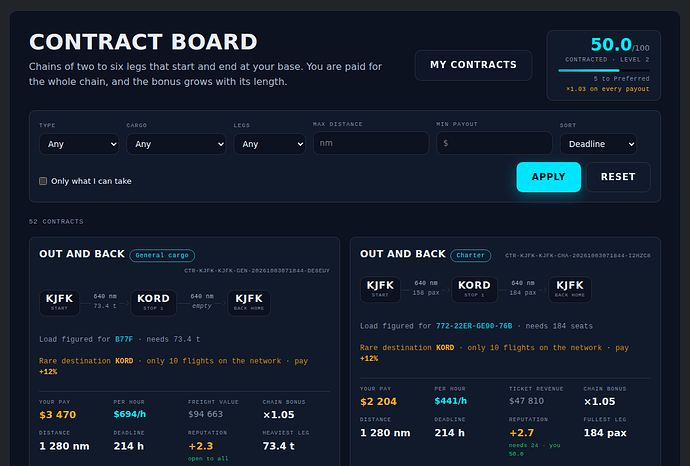Click the $694/h per hour value
The height and width of the screenshot is (466, 690).
[130, 414]
